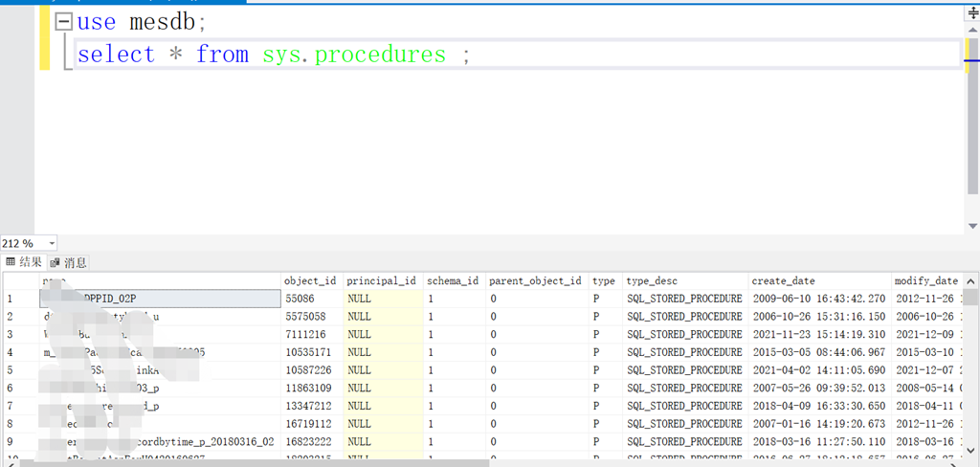Click the modify_date column header
980x467 pixels.
(926, 281)
